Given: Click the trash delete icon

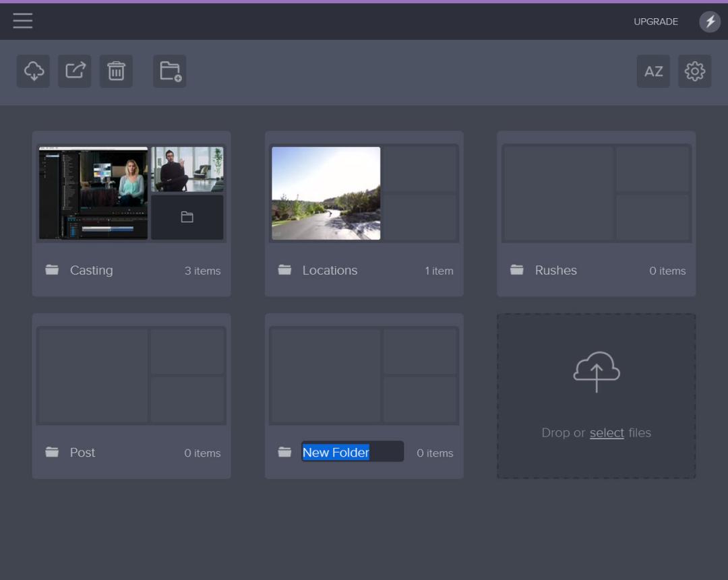Looking at the screenshot, I should pyautogui.click(x=116, y=71).
